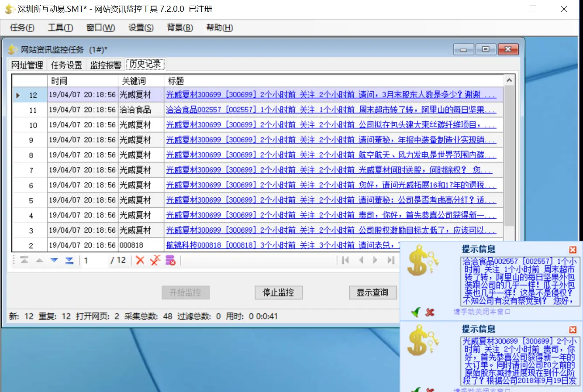The image size is (583, 392).
Task: Click the 洽洽食品 message text in the upper popup
Action: click(x=519, y=281)
